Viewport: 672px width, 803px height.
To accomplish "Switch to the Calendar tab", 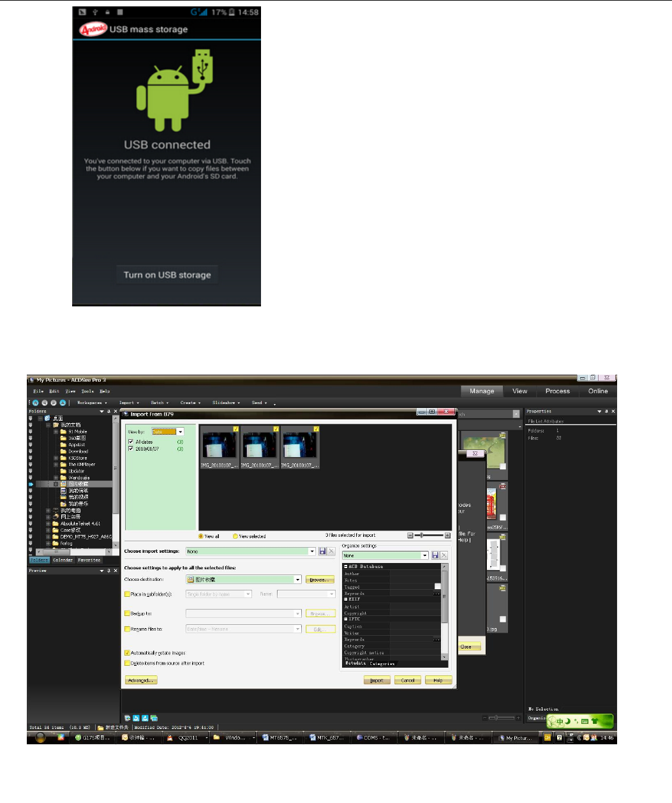I will (x=63, y=560).
